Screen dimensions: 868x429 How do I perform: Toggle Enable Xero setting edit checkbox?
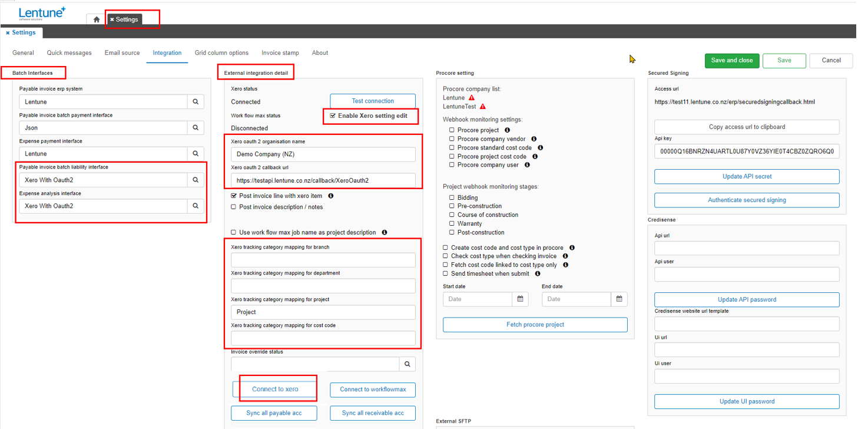click(333, 116)
